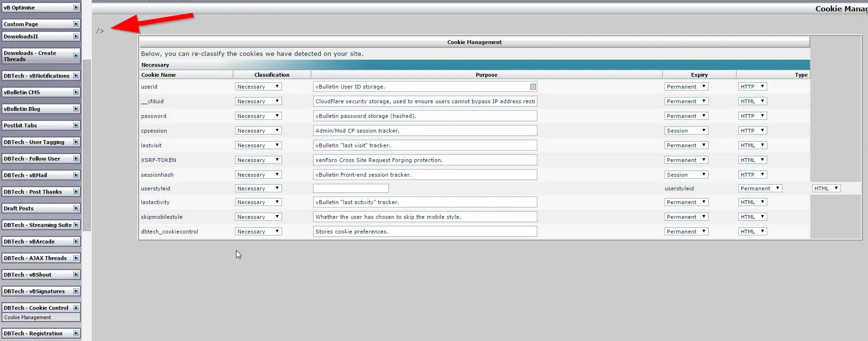Screen dimensions: 868x341
Task: Open Classification dropdown for dbtech_cookiecontrol
Action: [x=258, y=232]
